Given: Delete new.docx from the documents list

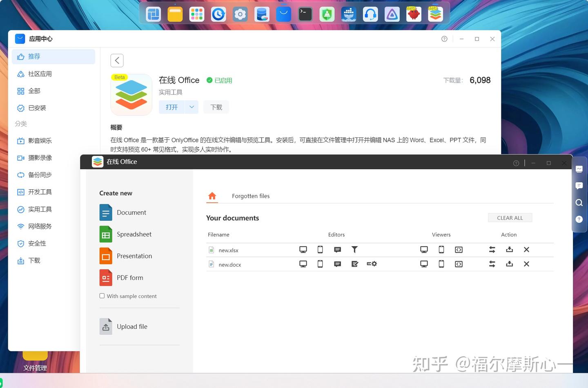Looking at the screenshot, I should coord(526,264).
